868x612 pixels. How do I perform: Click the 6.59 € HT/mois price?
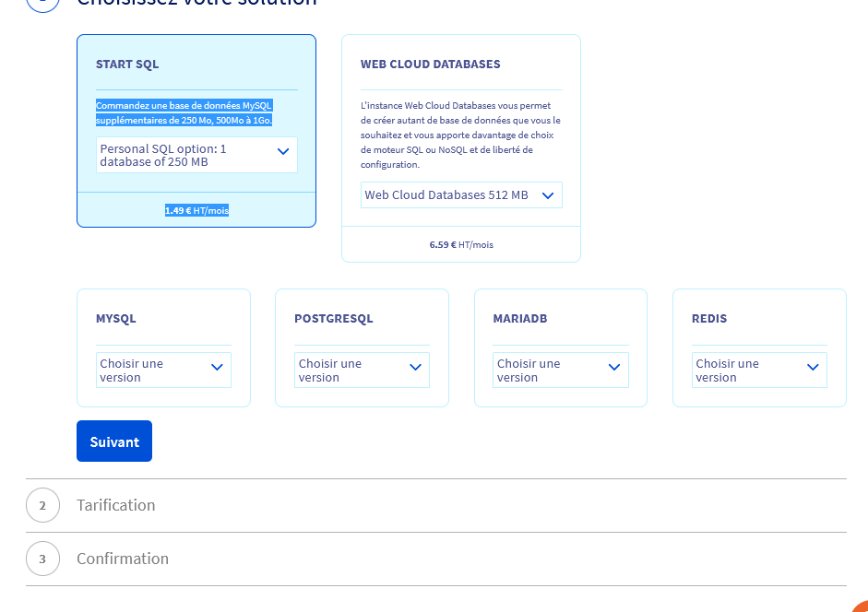[461, 245]
